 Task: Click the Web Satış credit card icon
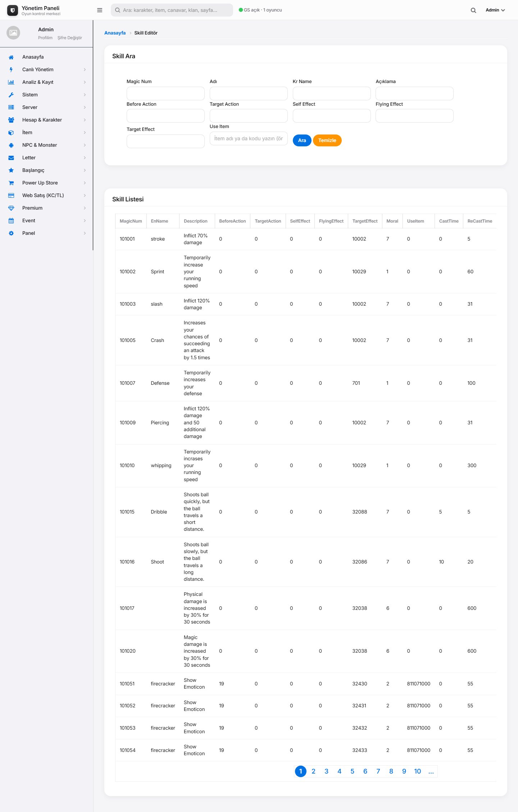tap(11, 196)
